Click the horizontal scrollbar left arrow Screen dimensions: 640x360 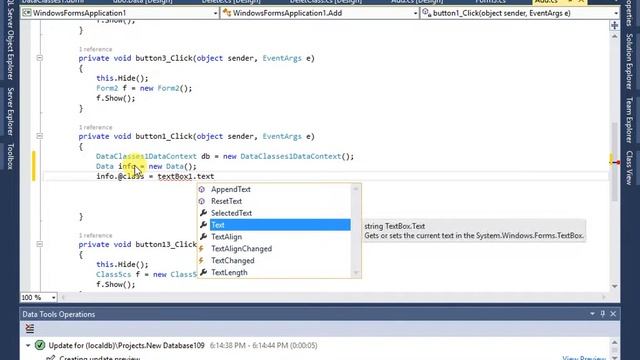pos(63,298)
